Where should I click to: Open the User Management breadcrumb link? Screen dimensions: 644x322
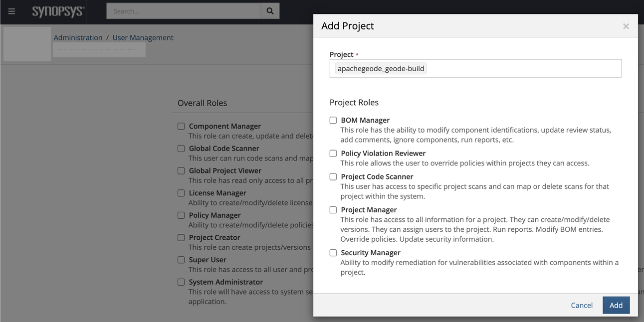click(x=143, y=38)
